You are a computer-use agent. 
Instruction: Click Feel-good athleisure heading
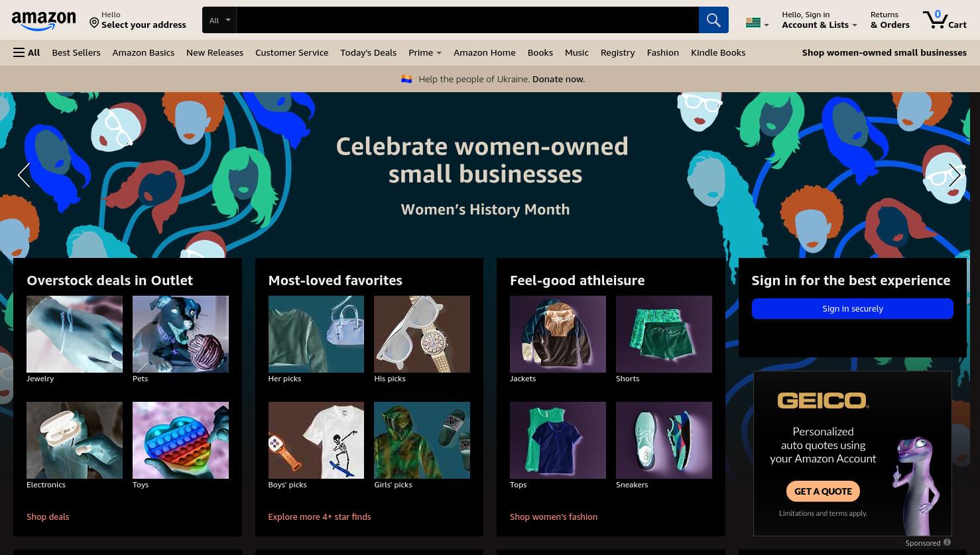(x=577, y=280)
